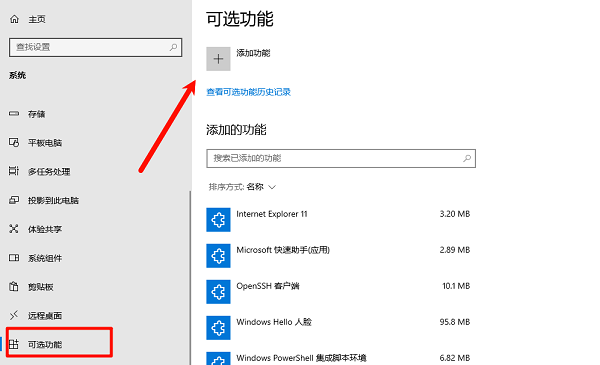Click the sidebar vertical scrollbar
Screen dimensions: 600x365
190,278
